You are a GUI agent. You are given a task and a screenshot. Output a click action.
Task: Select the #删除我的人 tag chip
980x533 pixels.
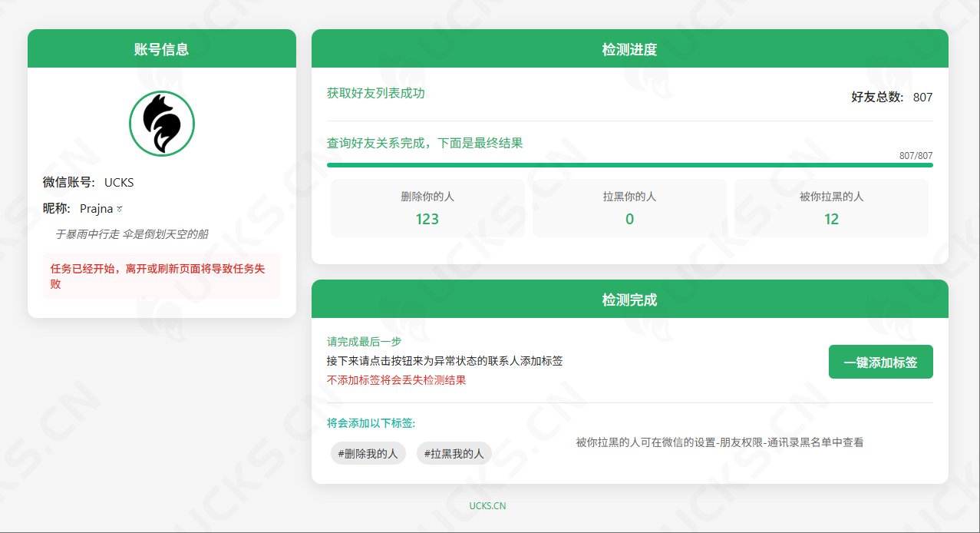coord(368,454)
